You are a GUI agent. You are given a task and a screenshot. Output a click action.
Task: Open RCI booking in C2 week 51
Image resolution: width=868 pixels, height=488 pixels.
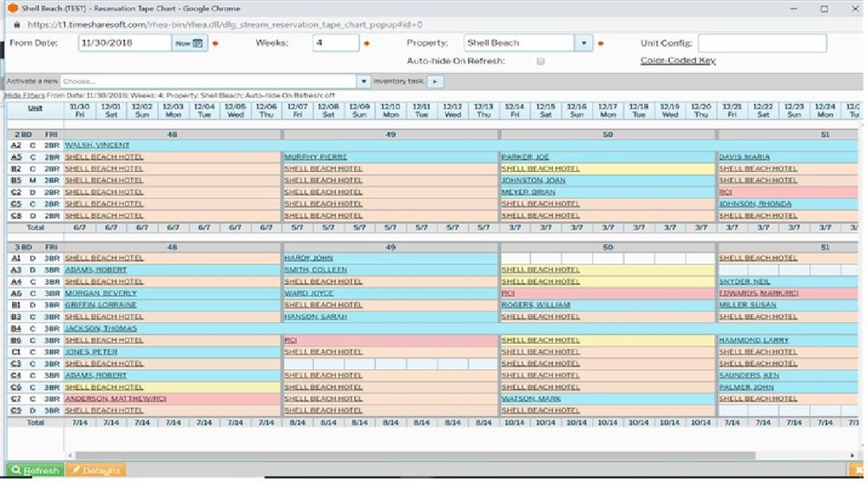pos(725,192)
